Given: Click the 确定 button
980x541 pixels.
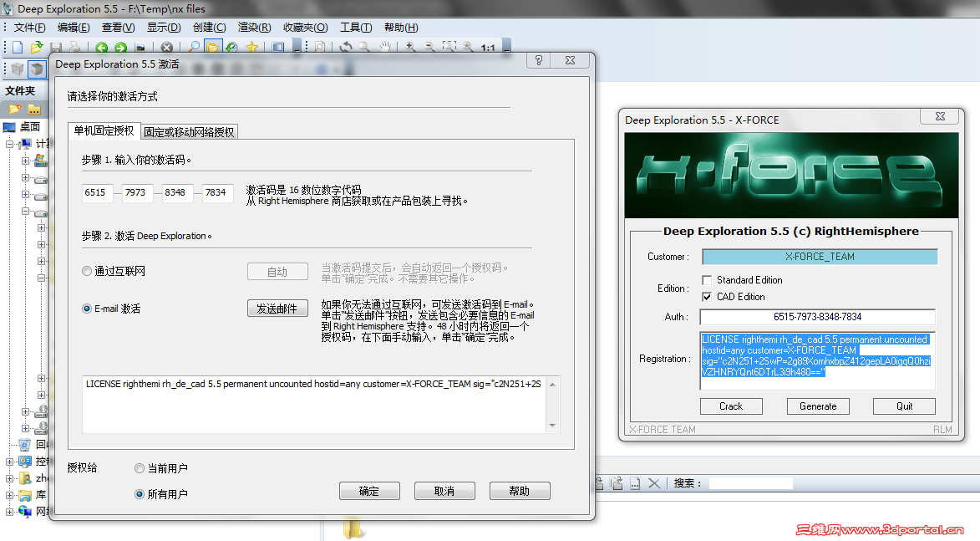Looking at the screenshot, I should pos(369,491).
